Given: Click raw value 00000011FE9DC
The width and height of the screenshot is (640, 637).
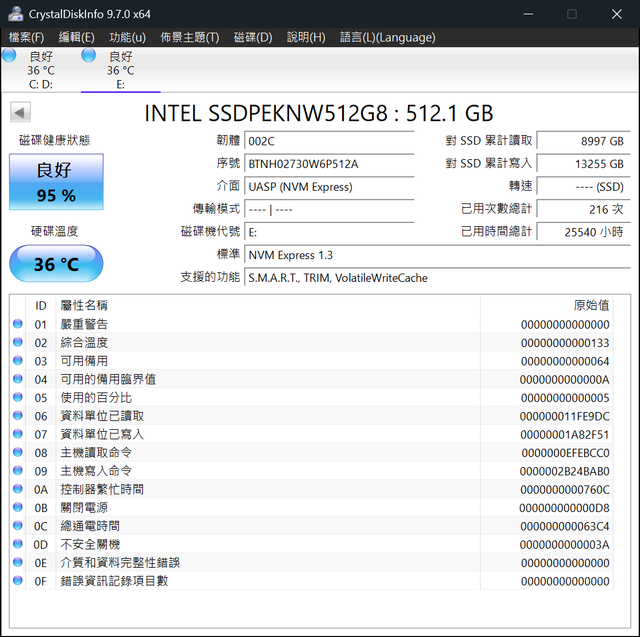Looking at the screenshot, I should [564, 416].
